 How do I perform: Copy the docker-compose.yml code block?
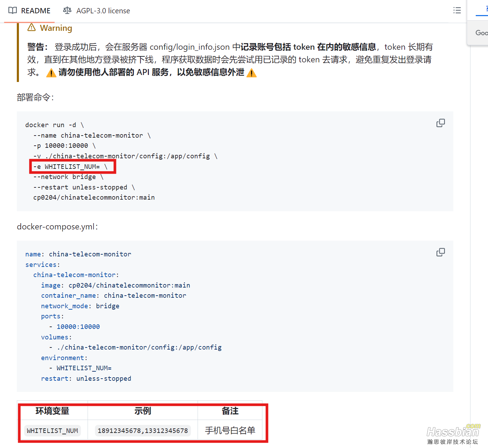441,252
